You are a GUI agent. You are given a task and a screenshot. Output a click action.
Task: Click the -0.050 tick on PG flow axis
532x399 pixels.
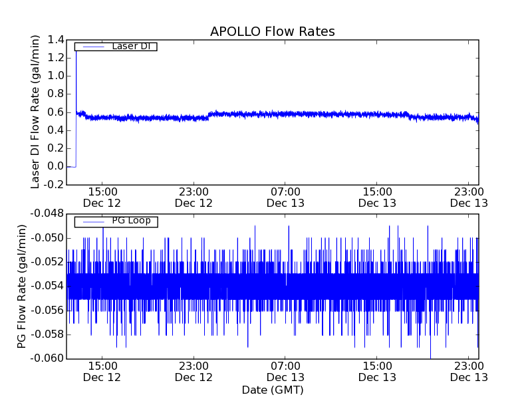pyautogui.click(x=47, y=238)
